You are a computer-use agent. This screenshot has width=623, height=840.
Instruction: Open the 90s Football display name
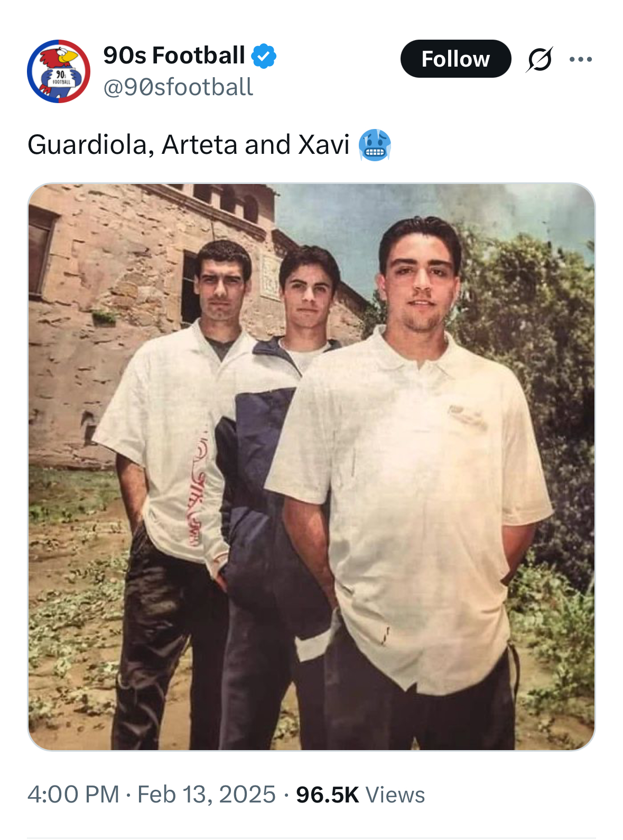174,56
